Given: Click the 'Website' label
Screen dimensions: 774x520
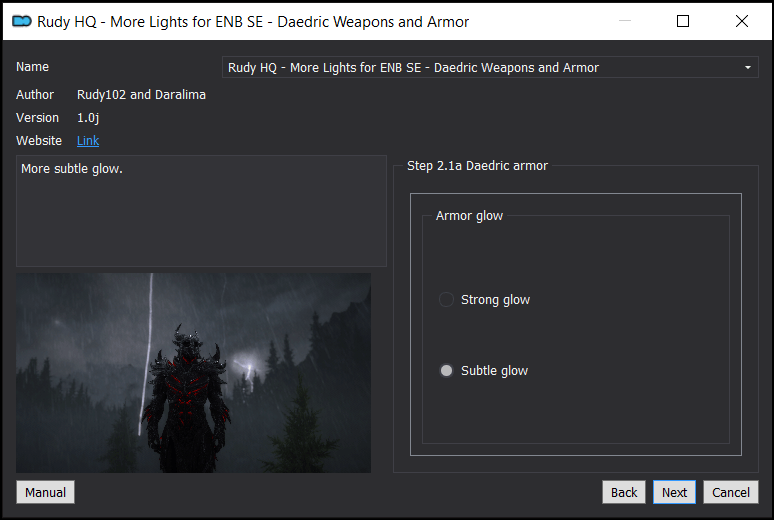Looking at the screenshot, I should click(x=39, y=141).
